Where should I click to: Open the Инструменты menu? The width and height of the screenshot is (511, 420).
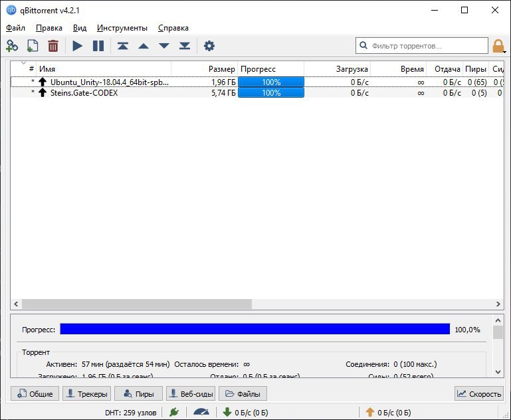(x=122, y=28)
